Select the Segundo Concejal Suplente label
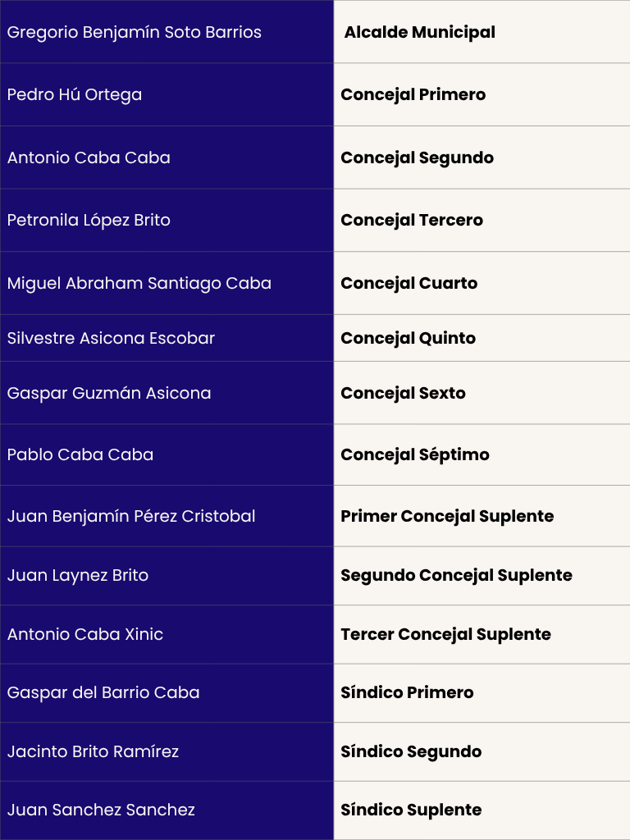 (456, 576)
